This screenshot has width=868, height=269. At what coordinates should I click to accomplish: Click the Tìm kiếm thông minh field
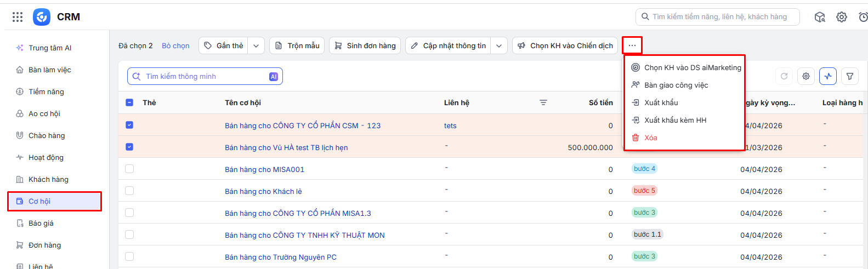(205, 76)
